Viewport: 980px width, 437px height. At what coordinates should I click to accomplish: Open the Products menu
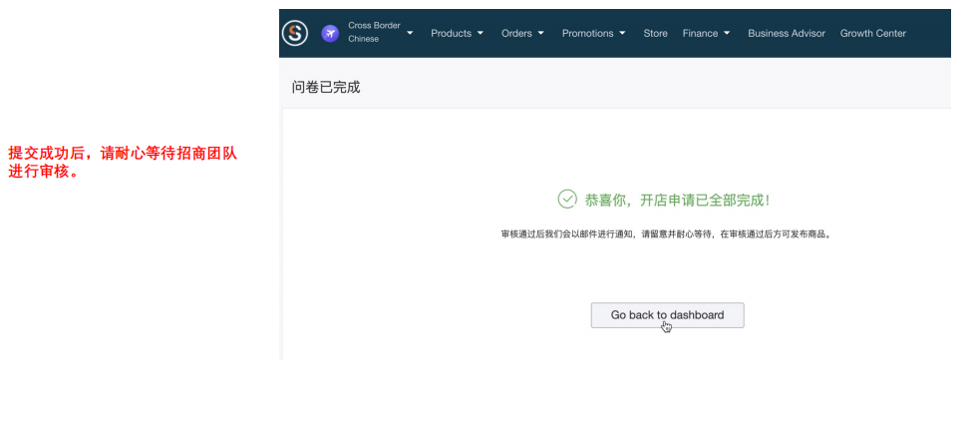451,33
